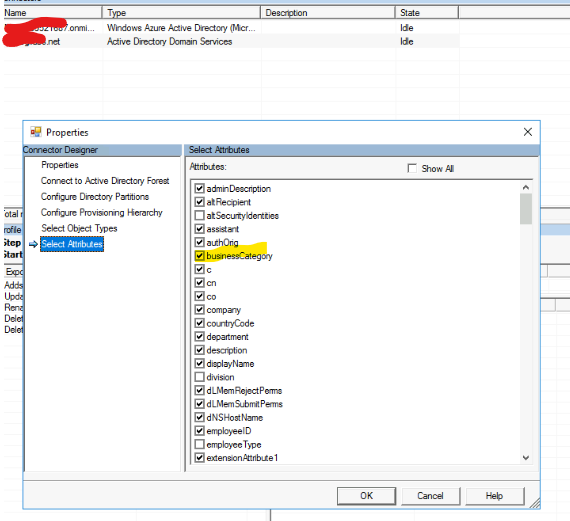Viewport: 570px width, 521px height.
Task: Click the OK button
Action: (x=366, y=496)
